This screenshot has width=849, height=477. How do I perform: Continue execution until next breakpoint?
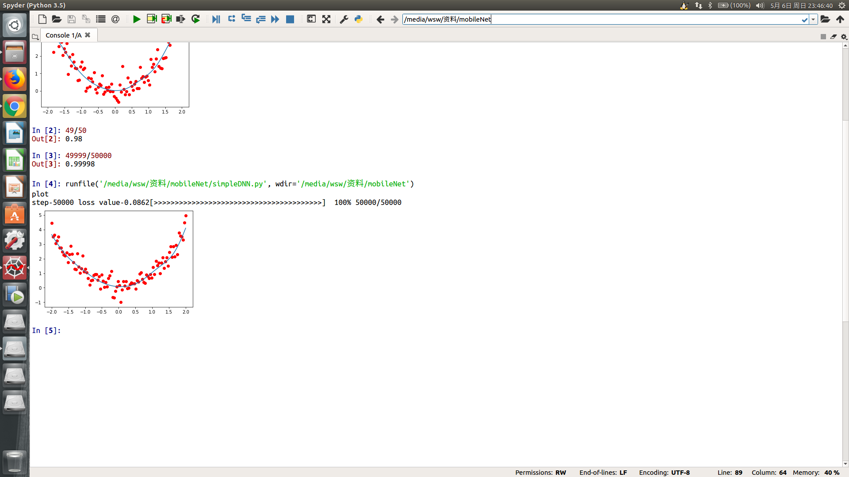click(275, 19)
